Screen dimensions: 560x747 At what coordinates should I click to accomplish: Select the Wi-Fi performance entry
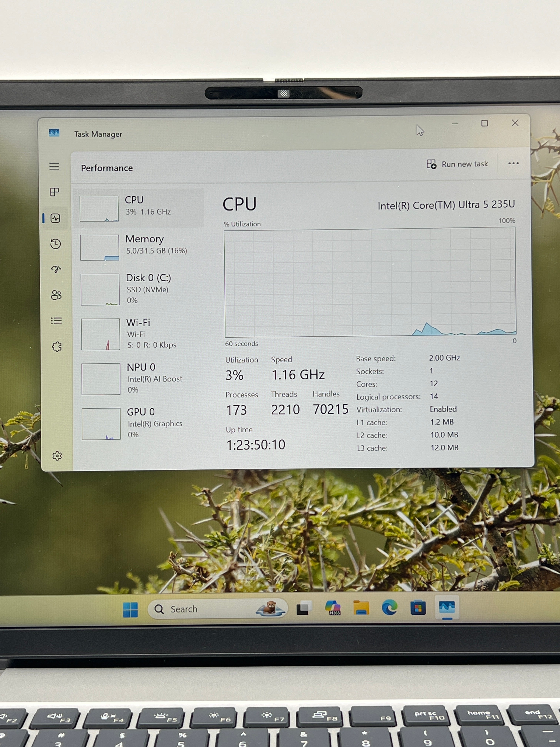pos(139,334)
